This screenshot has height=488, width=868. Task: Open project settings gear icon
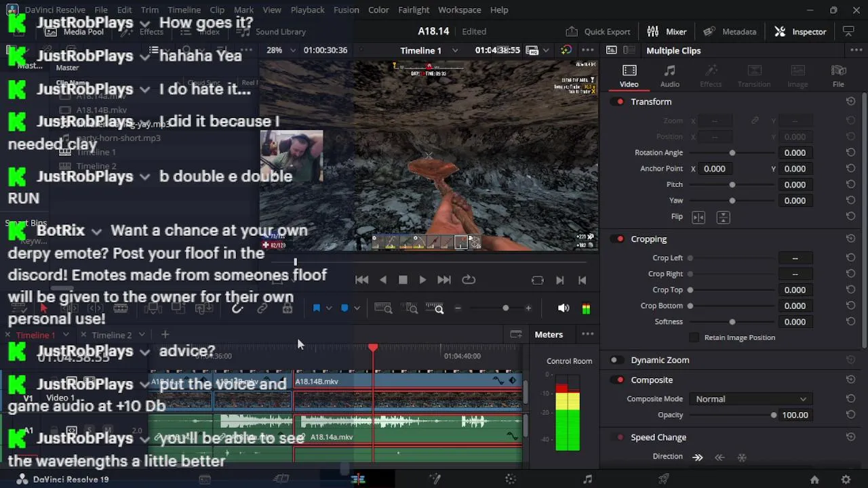tap(846, 479)
